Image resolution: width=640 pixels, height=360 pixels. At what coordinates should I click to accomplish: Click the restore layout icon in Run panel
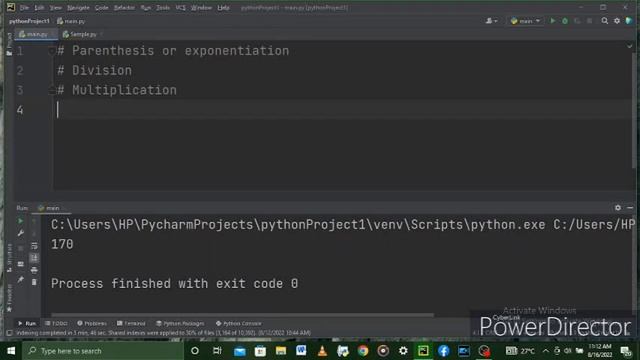pos(20,264)
